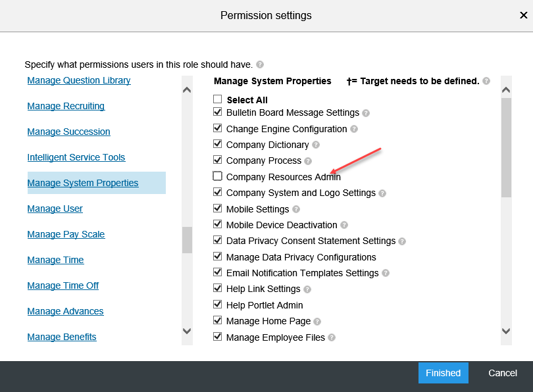
Task: Show help for Email Notification Templates Settings
Action: tap(386, 273)
